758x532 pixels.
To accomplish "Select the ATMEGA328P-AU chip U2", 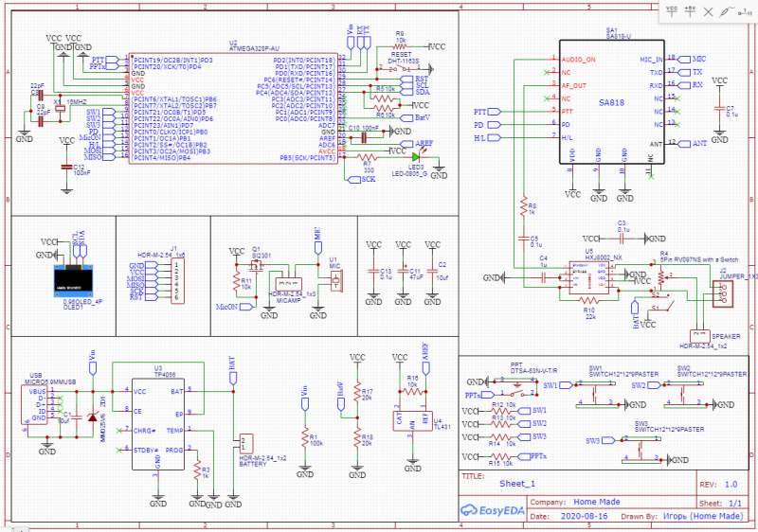I will click(x=233, y=107).
